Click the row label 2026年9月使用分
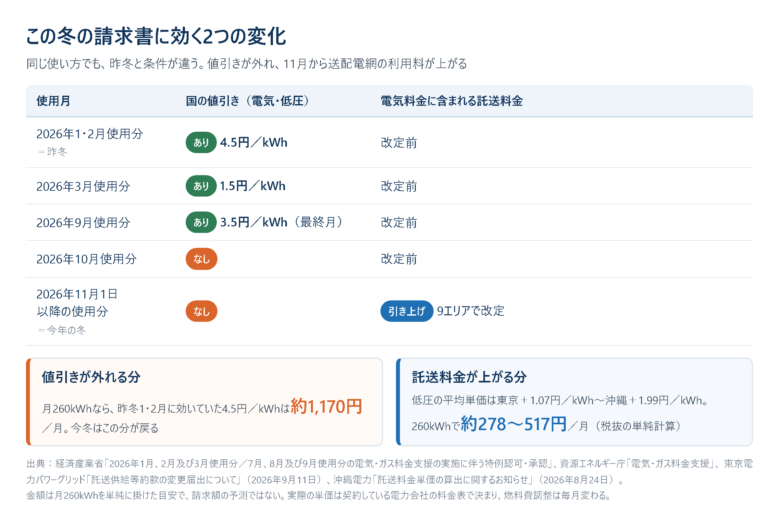The height and width of the screenshot is (532, 779). pyautogui.click(x=83, y=223)
